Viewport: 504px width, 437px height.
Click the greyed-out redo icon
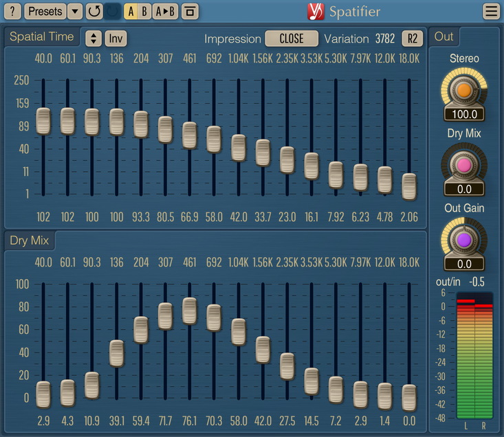[113, 12]
